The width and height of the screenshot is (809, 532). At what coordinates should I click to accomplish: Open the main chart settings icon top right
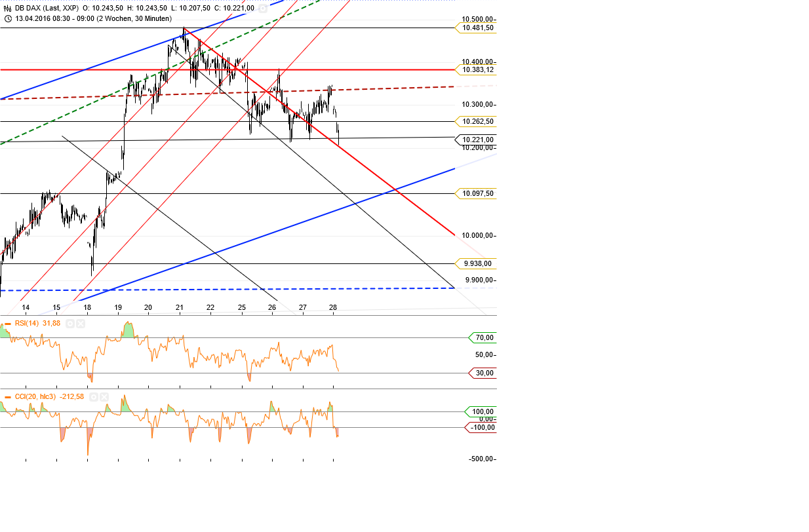click(264, 9)
